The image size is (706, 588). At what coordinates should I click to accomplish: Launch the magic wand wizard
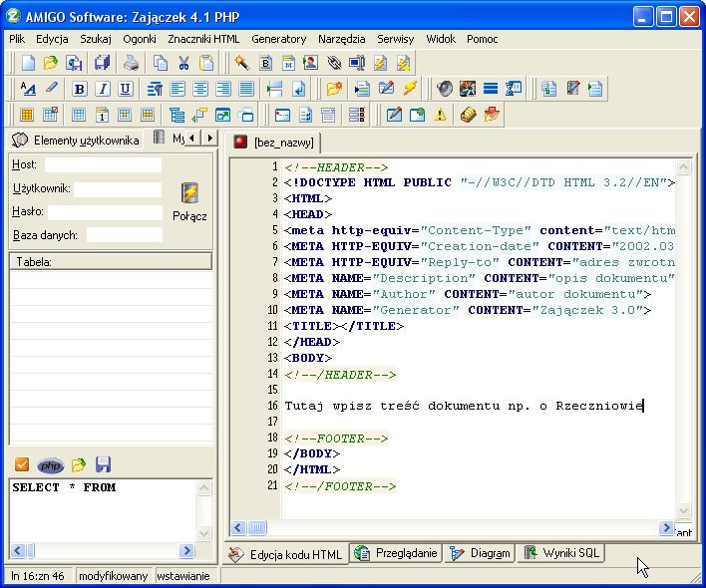click(x=241, y=63)
